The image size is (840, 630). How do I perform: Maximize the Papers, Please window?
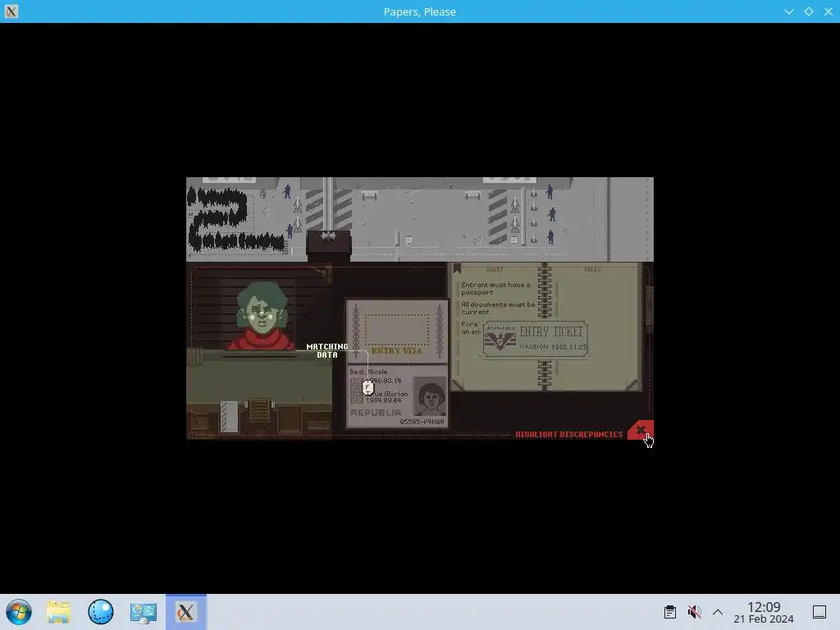808,11
